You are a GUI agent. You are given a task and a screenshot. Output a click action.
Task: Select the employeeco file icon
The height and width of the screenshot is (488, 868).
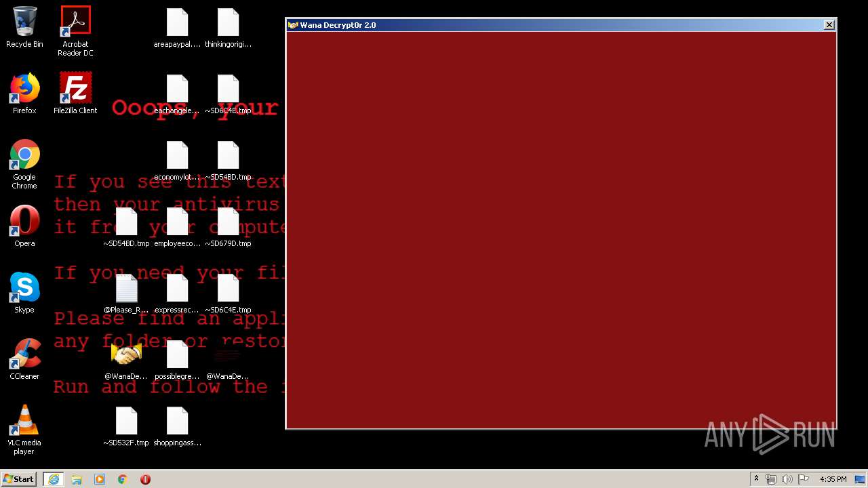(177, 226)
